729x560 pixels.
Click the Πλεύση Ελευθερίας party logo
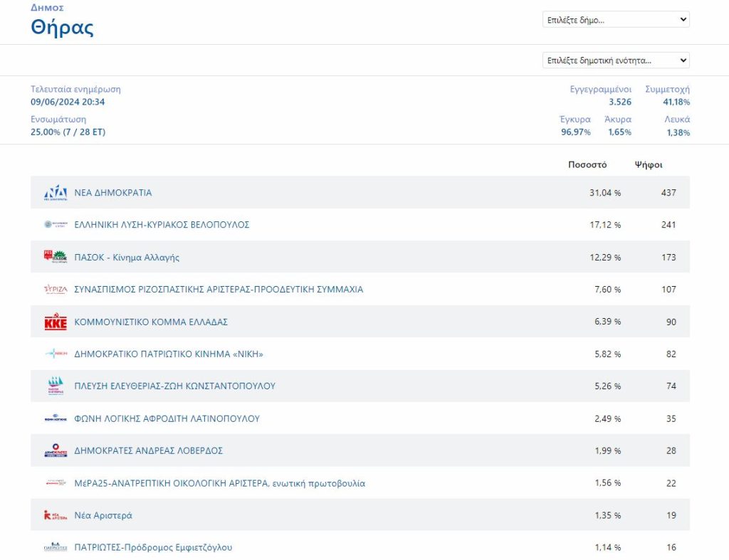point(56,386)
